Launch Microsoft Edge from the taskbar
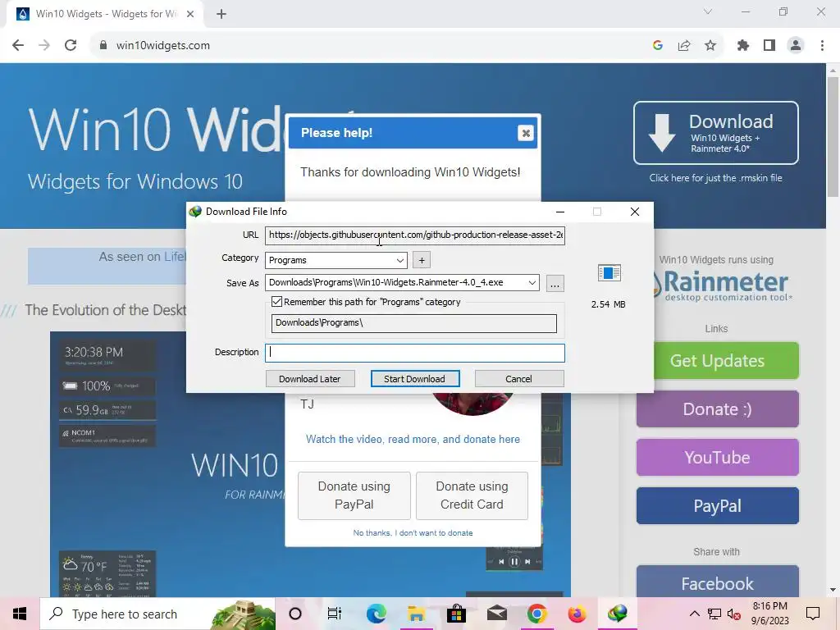Viewport: 840px width, 630px height. (376, 614)
